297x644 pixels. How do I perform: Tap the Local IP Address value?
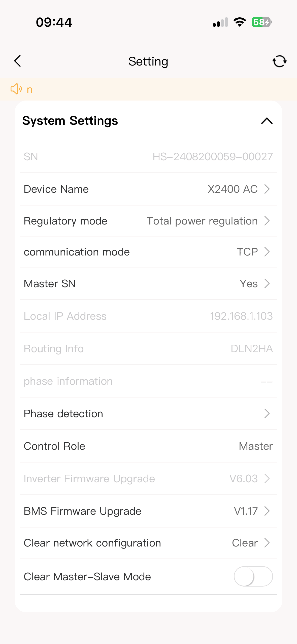241,316
